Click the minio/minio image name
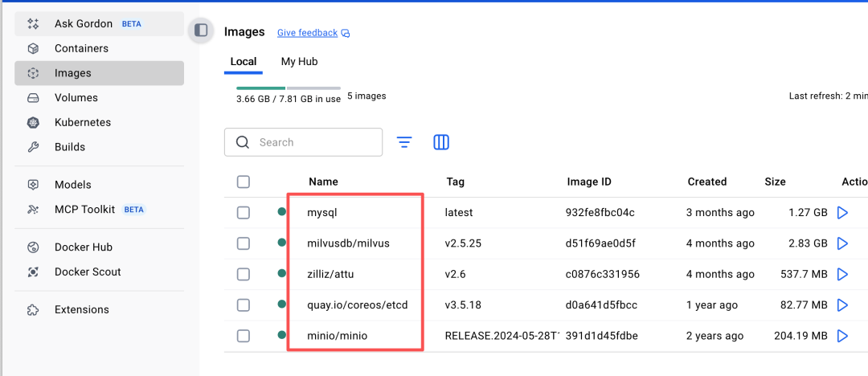Screen dimensions: 868x376 pyautogui.click(x=337, y=336)
